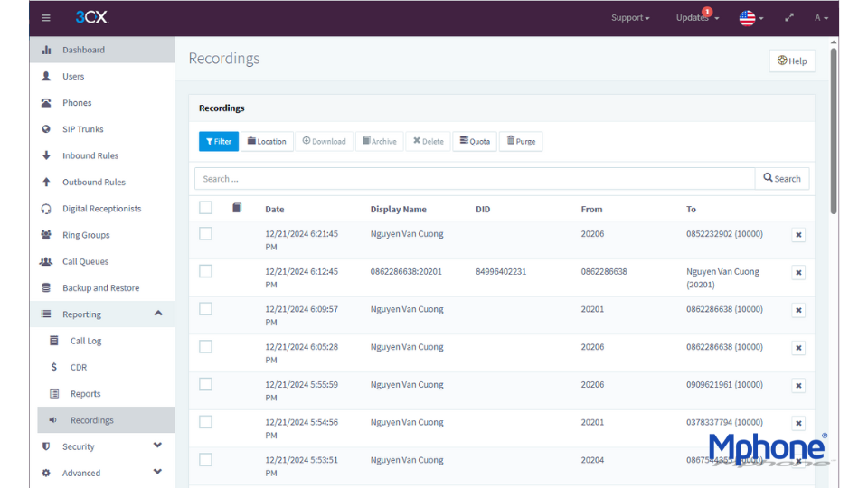
Task: Delete the 6:05:28 PM recording with X
Action: tap(798, 348)
